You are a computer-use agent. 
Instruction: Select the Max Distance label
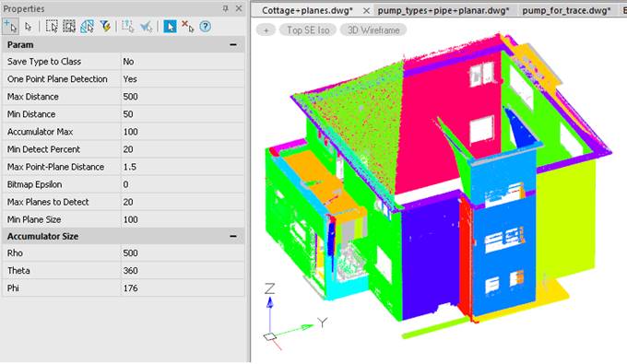point(33,97)
